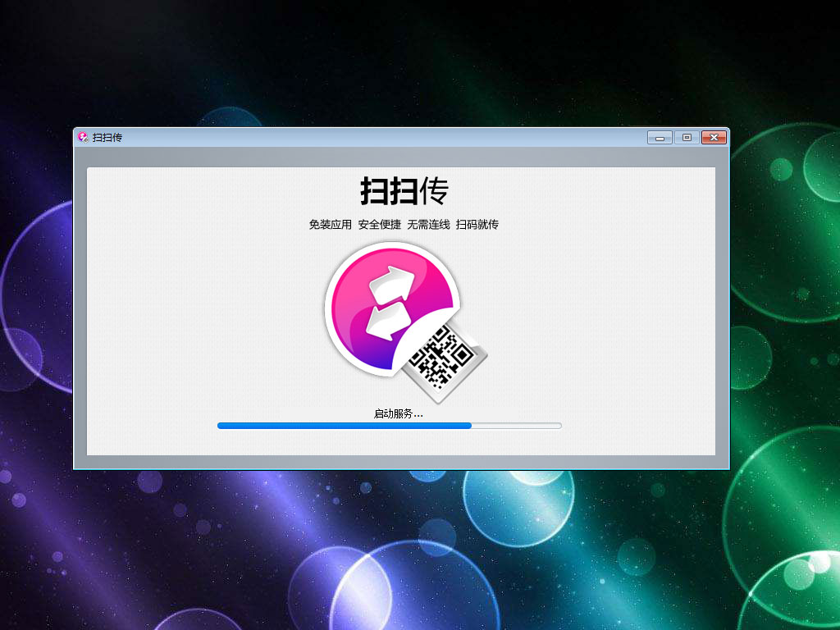Click the 扫扫传 app icon in title bar
840x630 pixels.
[x=83, y=137]
